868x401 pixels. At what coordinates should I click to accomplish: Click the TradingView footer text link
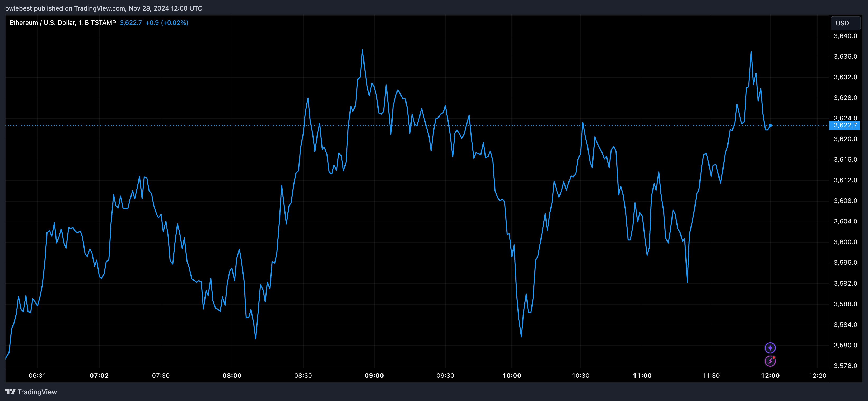37,392
